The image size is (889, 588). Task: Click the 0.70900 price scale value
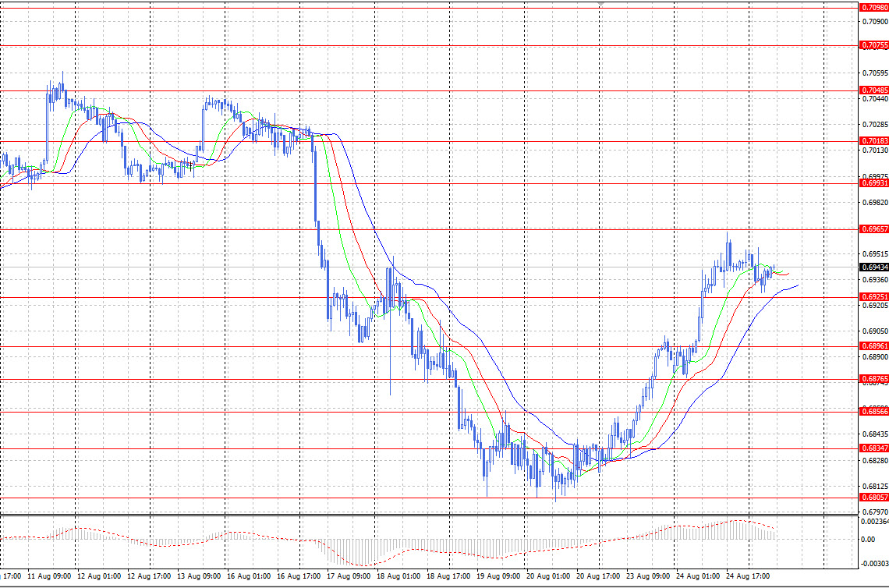[875, 22]
